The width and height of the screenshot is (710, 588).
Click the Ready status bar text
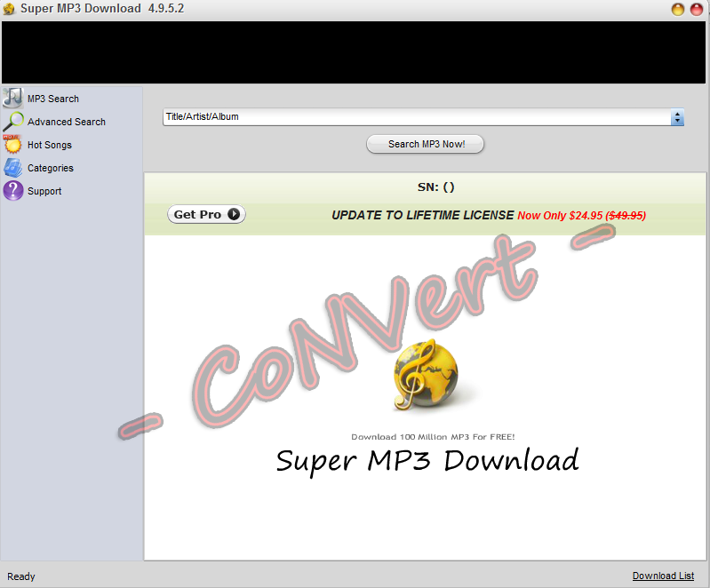20,576
